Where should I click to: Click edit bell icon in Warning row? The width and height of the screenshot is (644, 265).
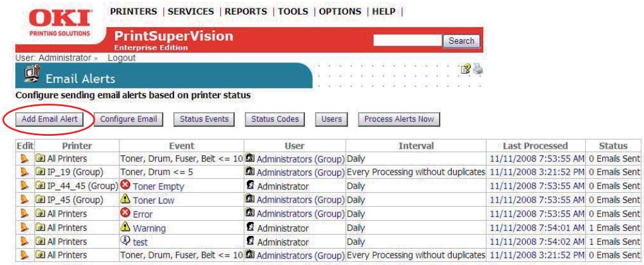tap(25, 228)
